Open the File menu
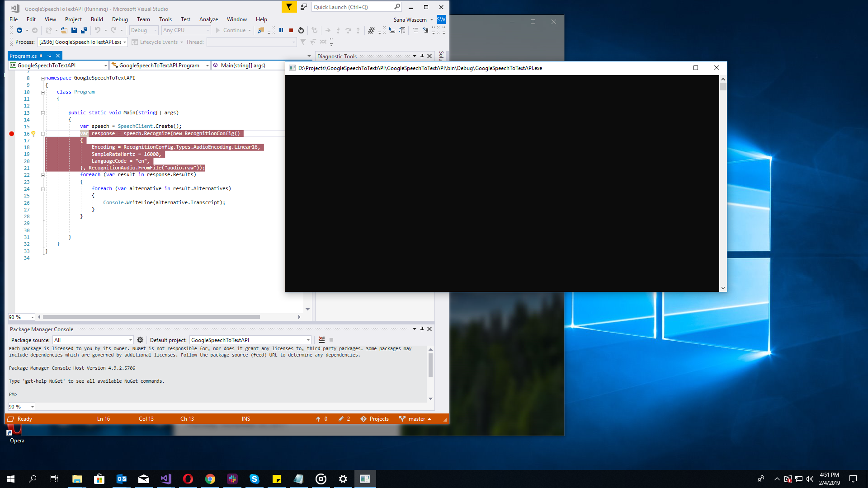This screenshot has width=868, height=488. pos(14,19)
